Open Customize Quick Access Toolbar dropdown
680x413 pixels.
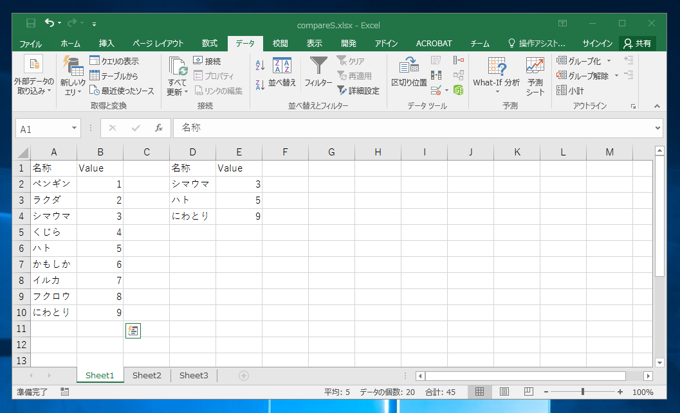tap(94, 24)
